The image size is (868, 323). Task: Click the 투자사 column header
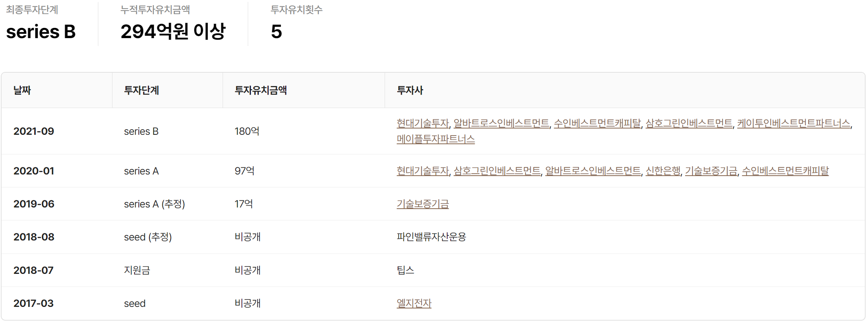coord(409,90)
